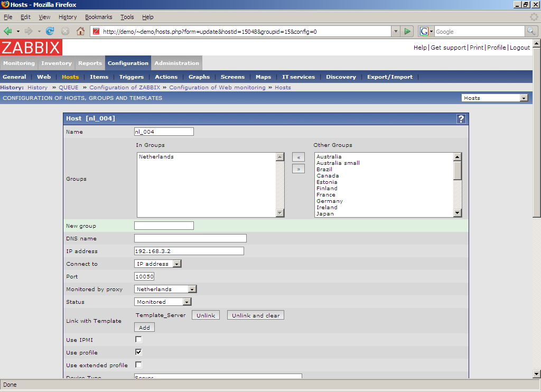
Task: Open back-history dropdown arrow beside Back
Action: pyautogui.click(x=18, y=31)
